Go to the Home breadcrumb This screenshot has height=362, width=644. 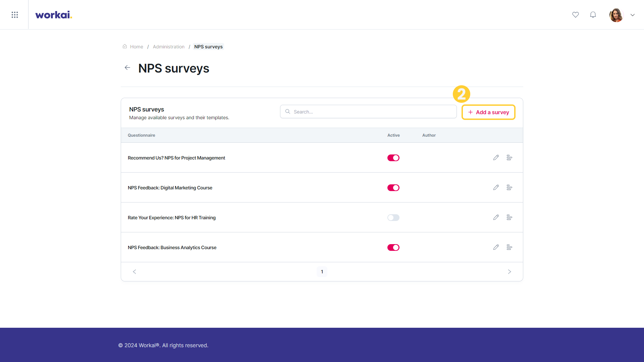point(137,47)
